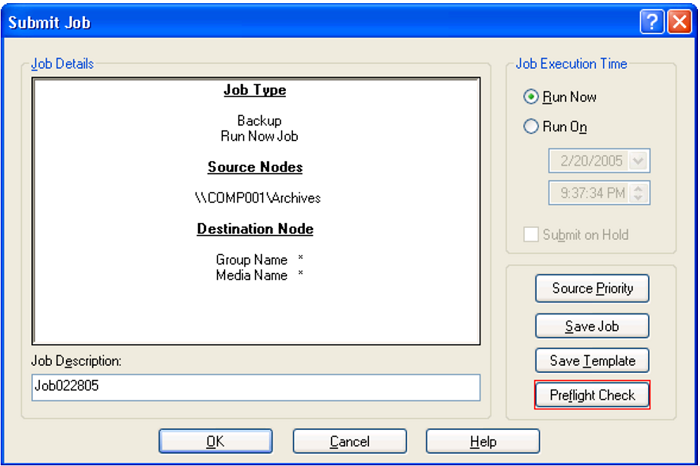Click the 9:37:34 PM time spinner arrows

638,193
